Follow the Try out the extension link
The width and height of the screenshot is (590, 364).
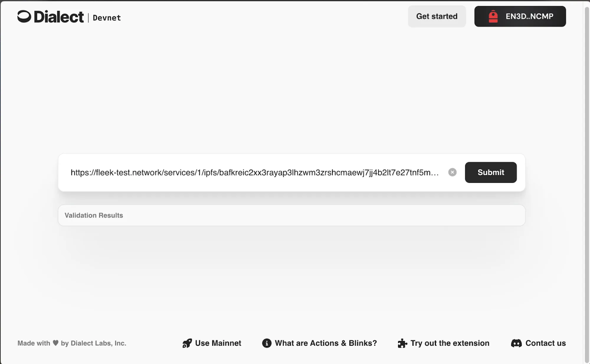tap(450, 343)
